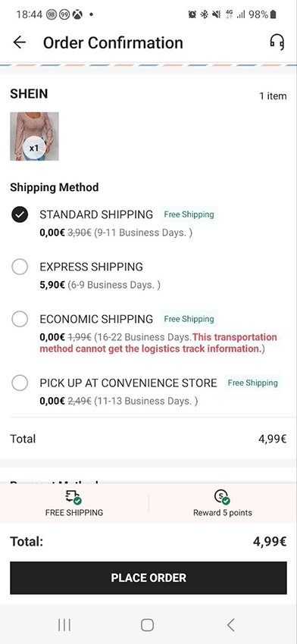
Task: Choose Economic Shipping option
Action: coord(20,319)
